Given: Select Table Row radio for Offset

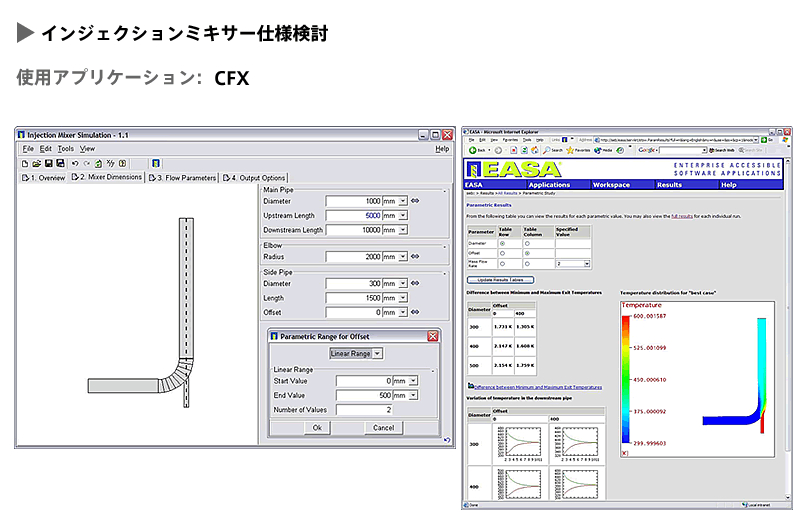Looking at the screenshot, I should click(503, 254).
